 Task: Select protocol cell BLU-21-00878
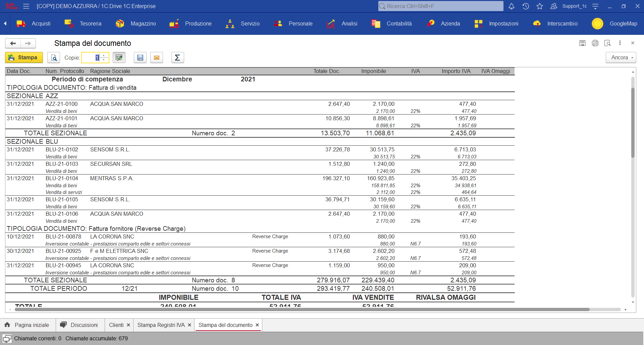click(63, 236)
